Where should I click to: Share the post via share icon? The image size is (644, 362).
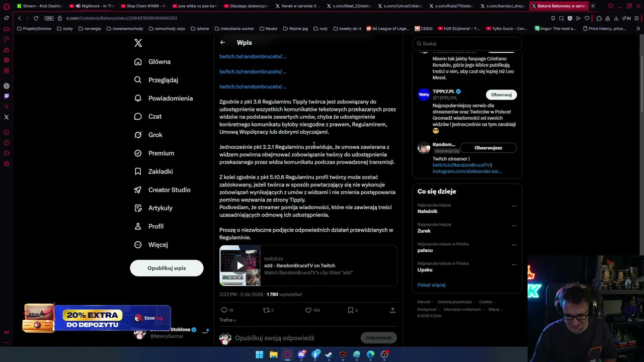pyautogui.click(x=392, y=310)
